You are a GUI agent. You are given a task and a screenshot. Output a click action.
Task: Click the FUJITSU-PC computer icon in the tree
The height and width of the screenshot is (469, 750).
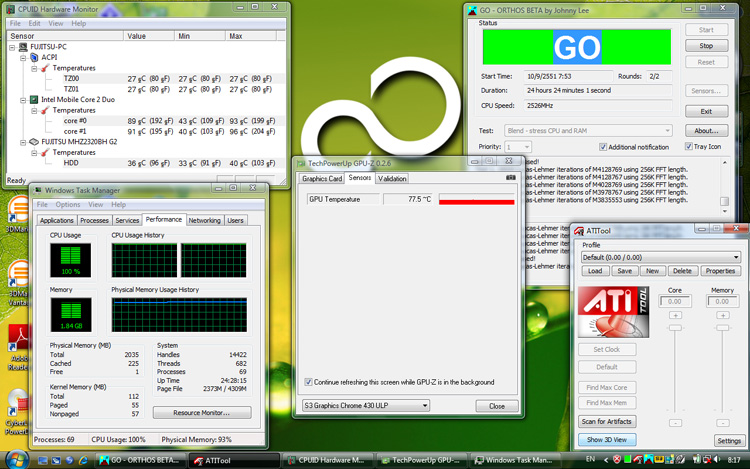pyautogui.click(x=23, y=47)
